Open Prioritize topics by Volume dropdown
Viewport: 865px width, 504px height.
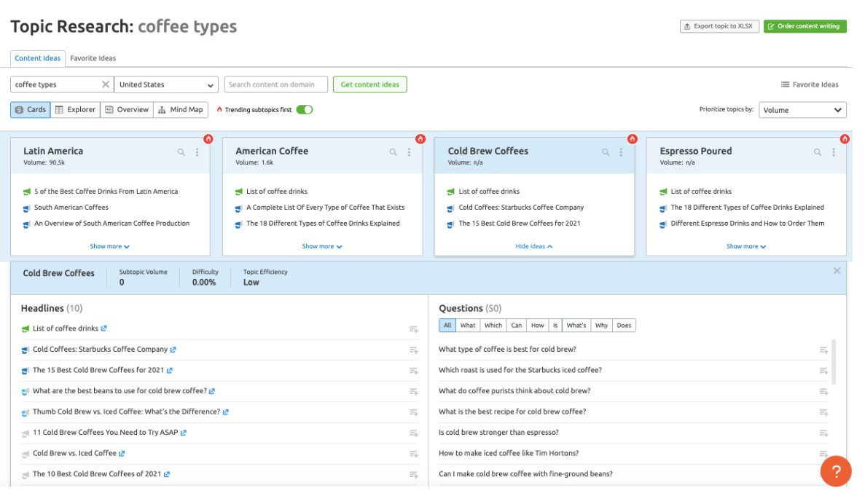[802, 110]
